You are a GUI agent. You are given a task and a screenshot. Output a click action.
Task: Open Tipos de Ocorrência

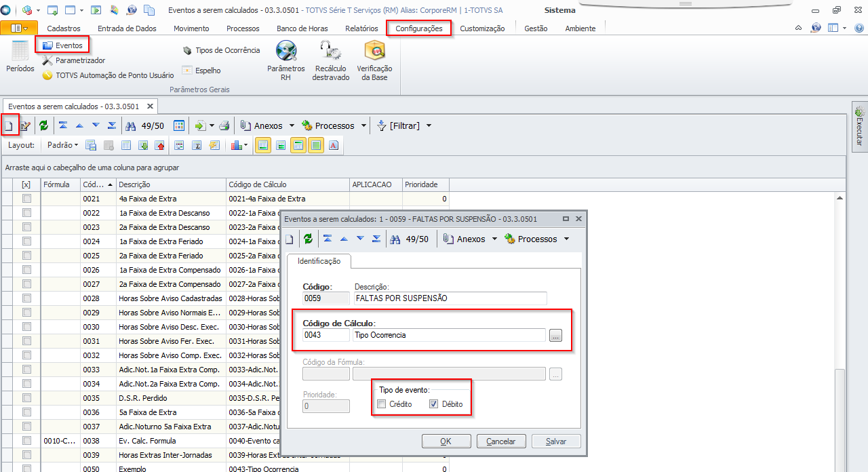click(221, 50)
